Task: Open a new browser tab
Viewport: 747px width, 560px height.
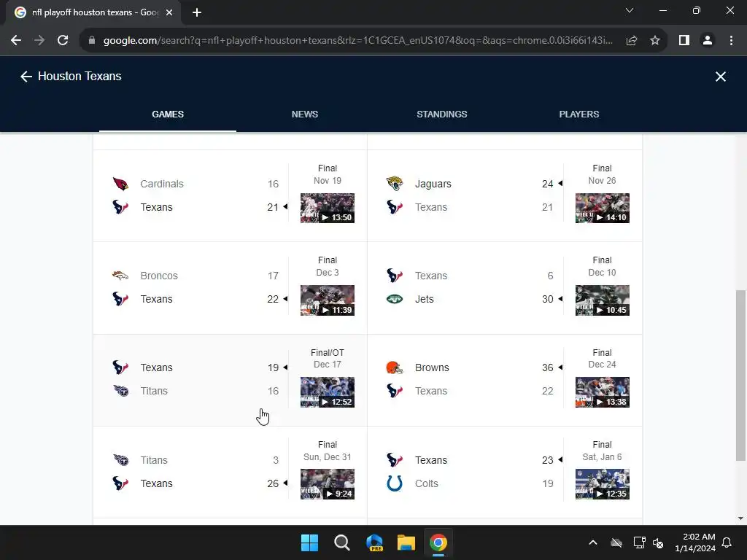Action: 197,13
